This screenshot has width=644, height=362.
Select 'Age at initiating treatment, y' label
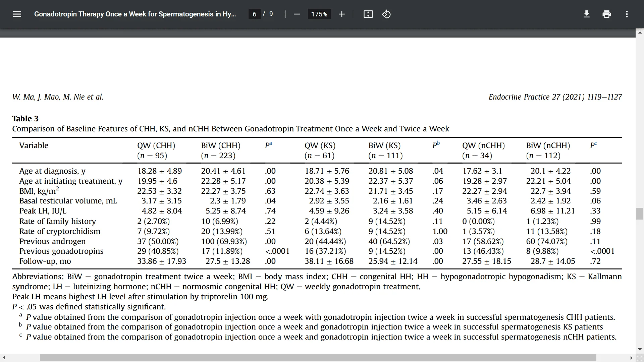pyautogui.click(x=71, y=181)
